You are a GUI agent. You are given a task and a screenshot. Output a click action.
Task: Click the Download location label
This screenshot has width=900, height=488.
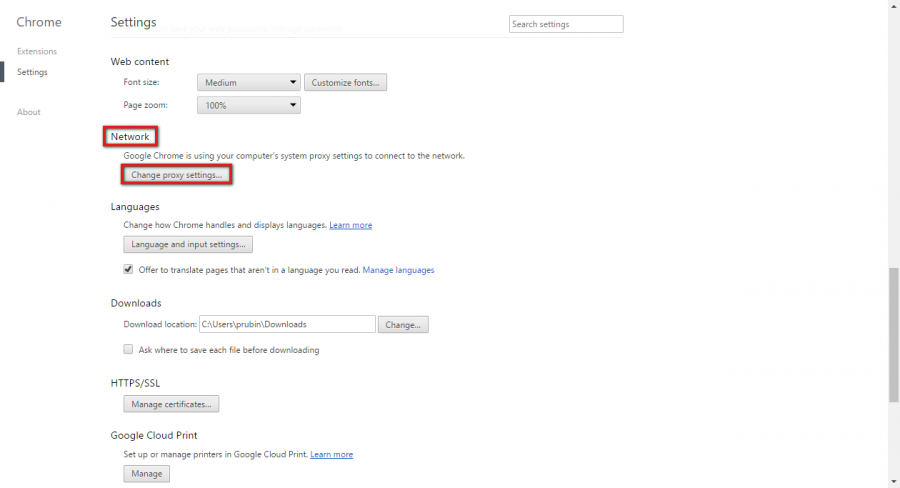[160, 324]
